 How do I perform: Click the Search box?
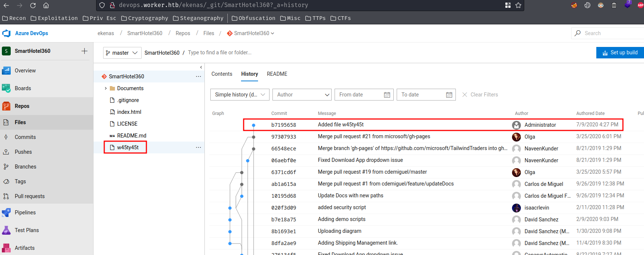click(607, 33)
